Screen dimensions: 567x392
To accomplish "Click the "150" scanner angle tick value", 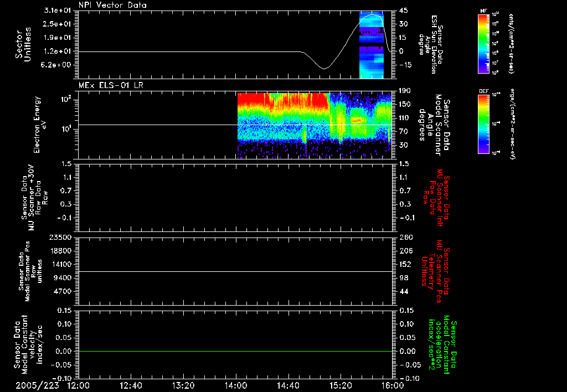I will (x=405, y=104).
